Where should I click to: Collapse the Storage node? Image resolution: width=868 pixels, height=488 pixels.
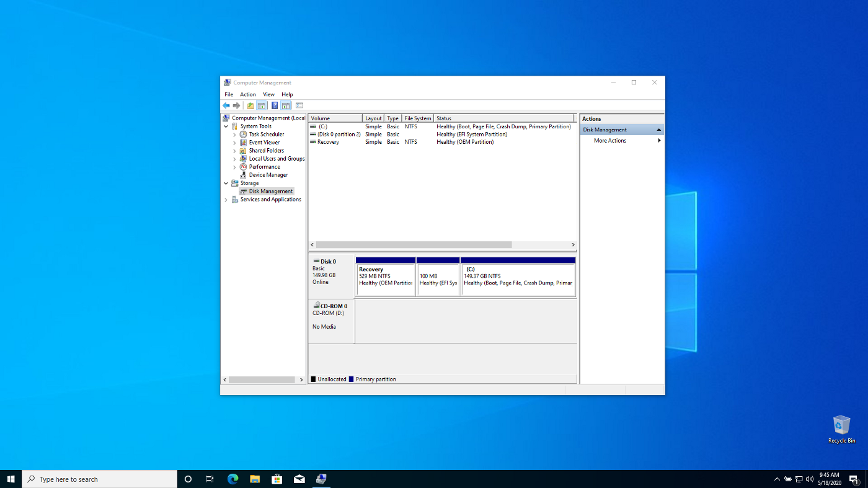click(x=226, y=183)
